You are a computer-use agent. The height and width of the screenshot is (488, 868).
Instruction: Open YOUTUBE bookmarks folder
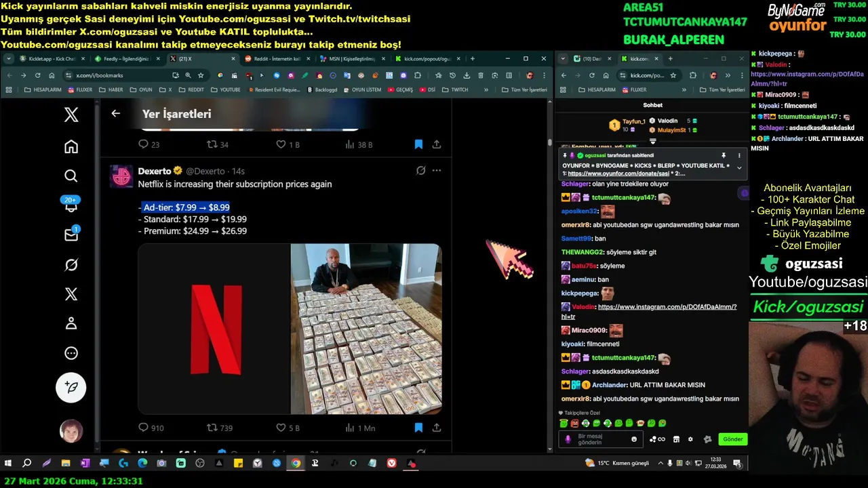pyautogui.click(x=225, y=89)
